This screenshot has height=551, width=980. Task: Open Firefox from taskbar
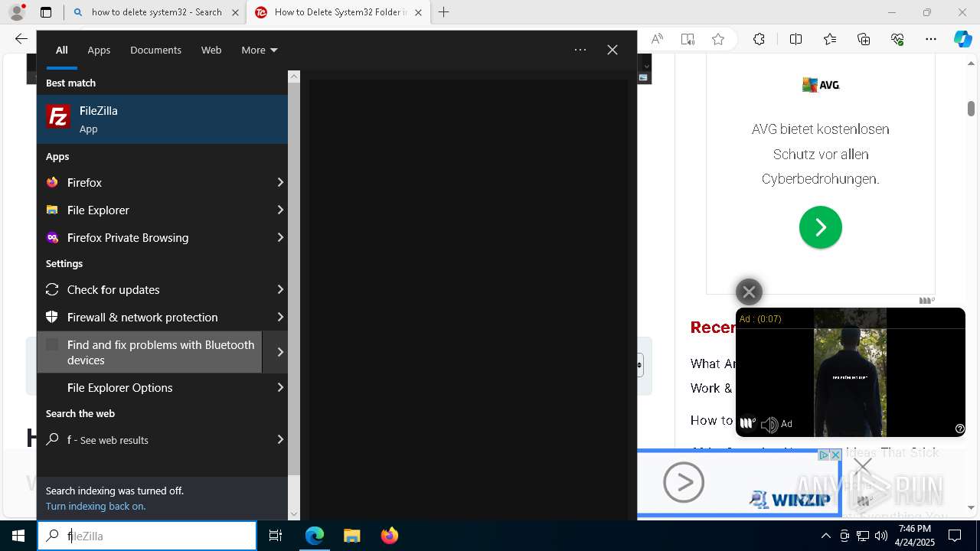pos(390,536)
